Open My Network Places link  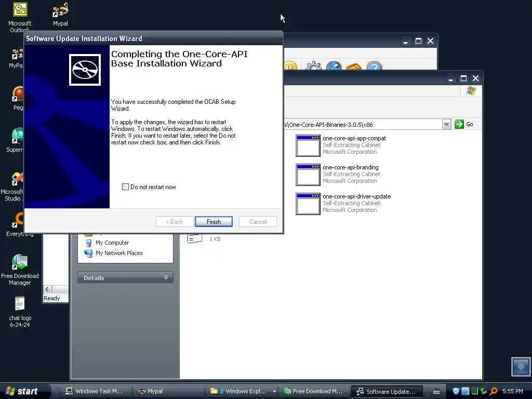point(119,253)
